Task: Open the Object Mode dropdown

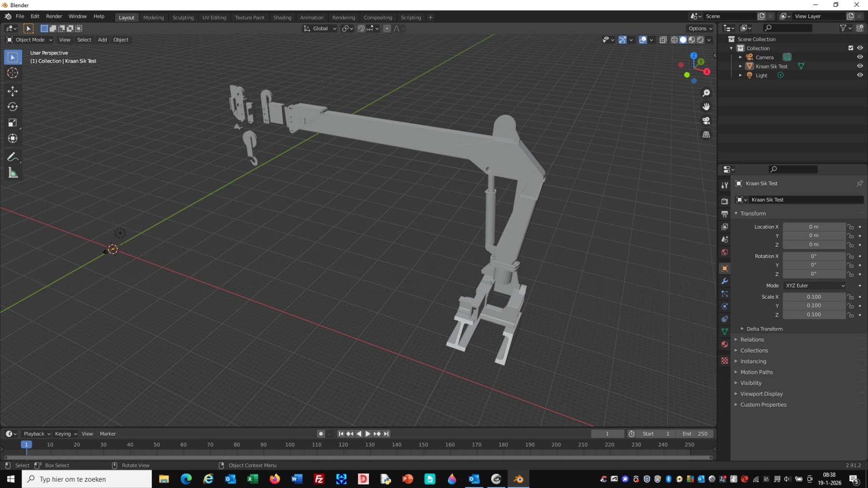Action: pos(30,40)
